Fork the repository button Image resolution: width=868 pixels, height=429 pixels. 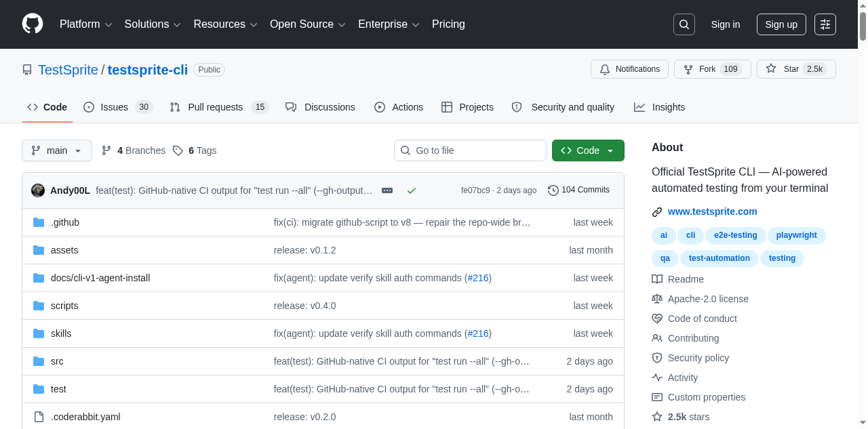712,69
